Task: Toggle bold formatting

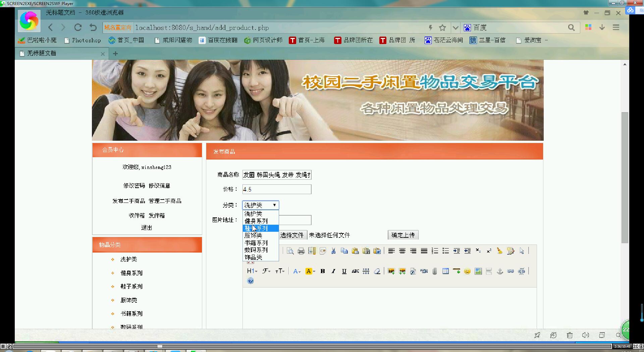Action: (x=323, y=271)
